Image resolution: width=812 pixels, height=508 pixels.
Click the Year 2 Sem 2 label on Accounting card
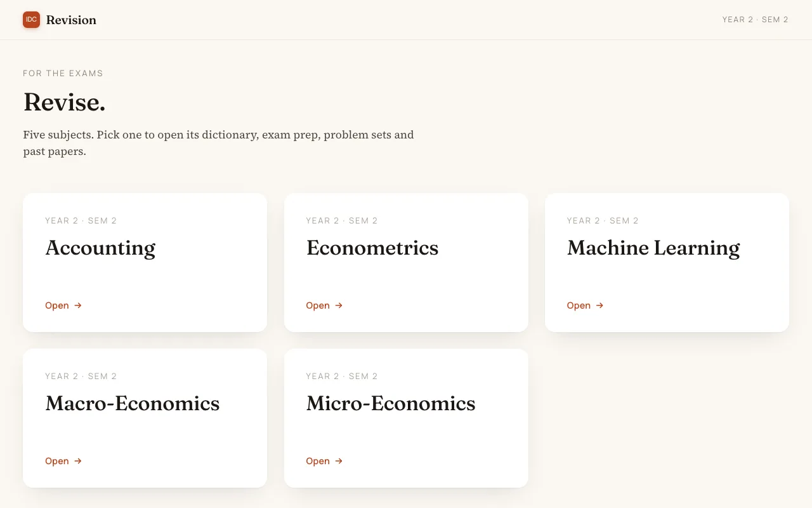(x=81, y=221)
